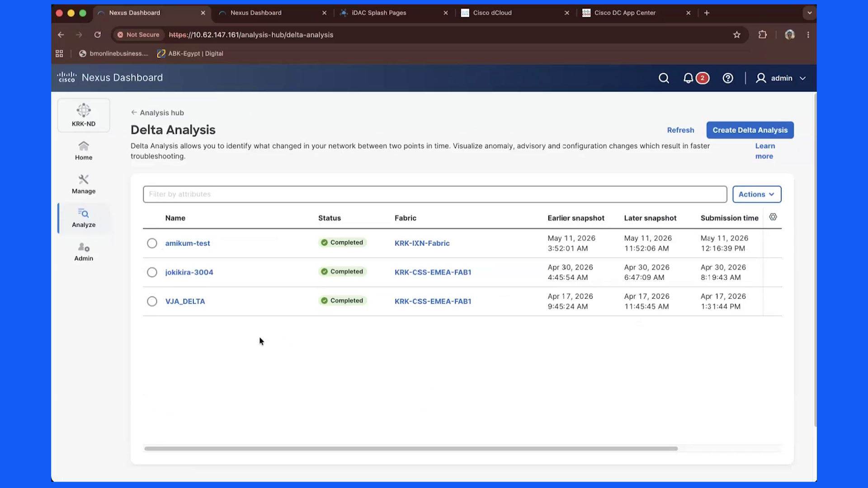
Task: Open browser extensions puzzle icon
Action: coord(763,35)
